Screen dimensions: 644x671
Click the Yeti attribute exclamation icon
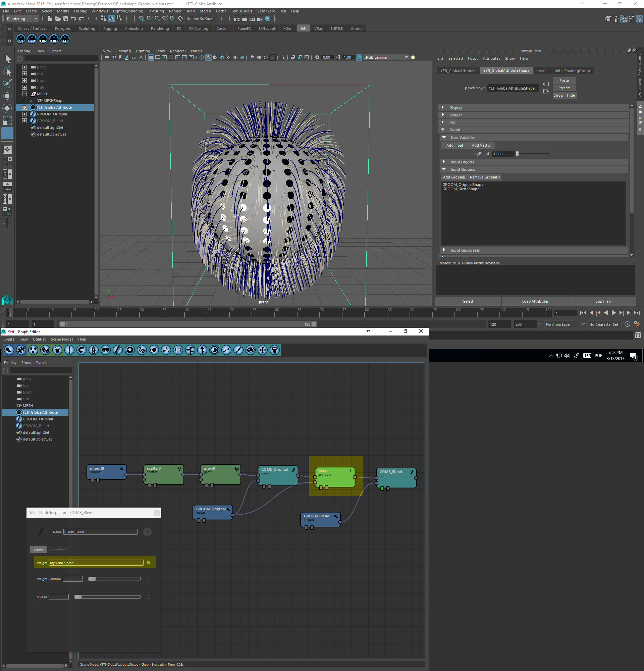coord(69,350)
